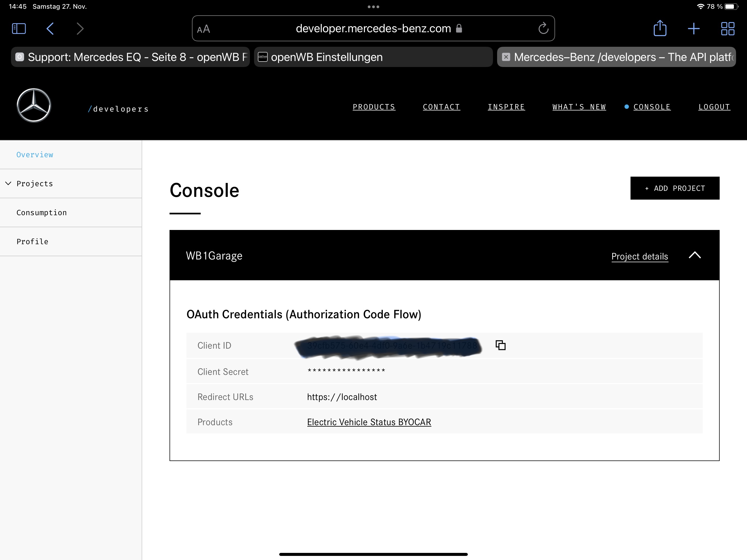
Task: Go back using the browser back arrow
Action: point(50,29)
